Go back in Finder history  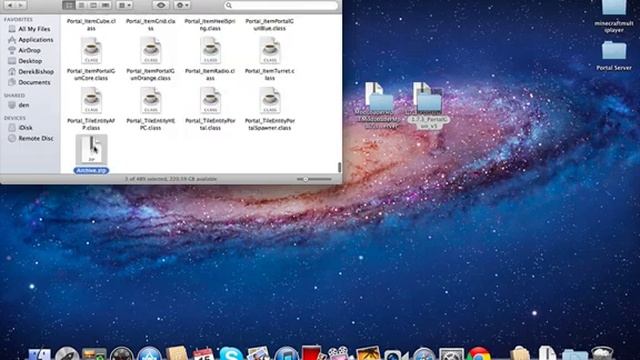coord(10,5)
